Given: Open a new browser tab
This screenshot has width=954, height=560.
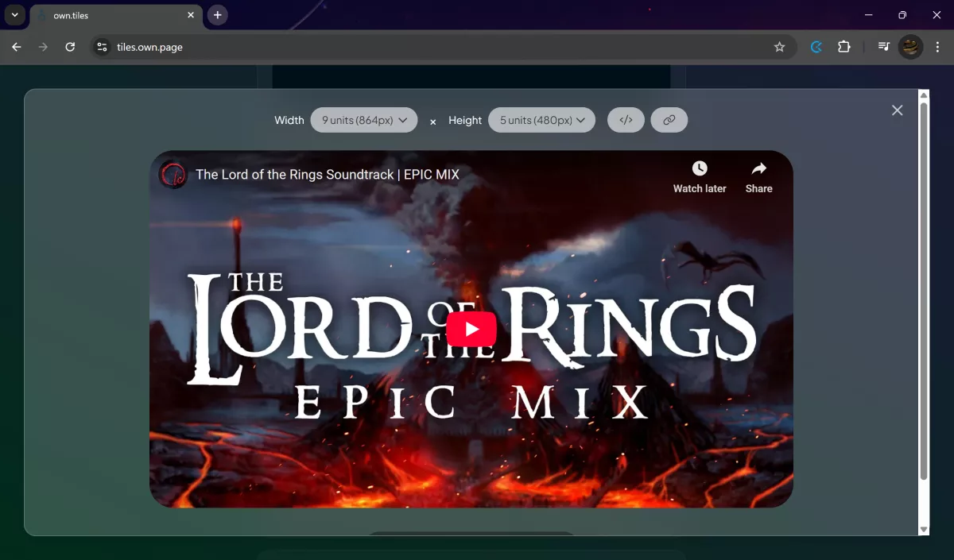Looking at the screenshot, I should [x=217, y=15].
